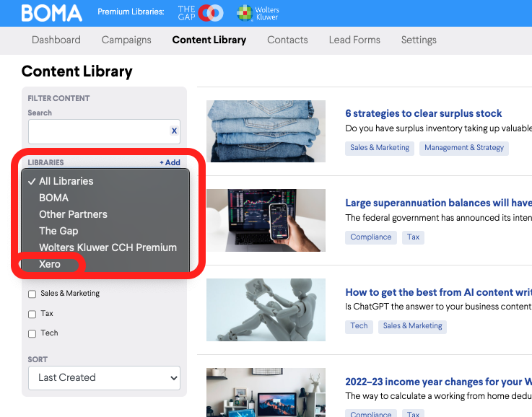Go to the Dashboard tab
532x417 pixels.
coord(56,40)
